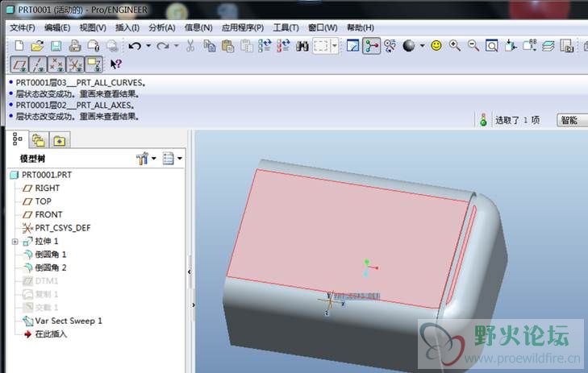
Task: Toggle the spin center display
Action: [371, 46]
